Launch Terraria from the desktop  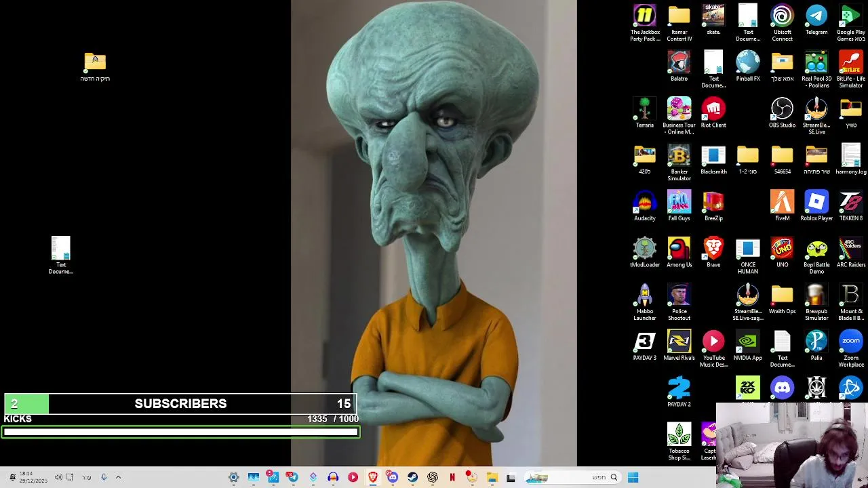click(645, 113)
